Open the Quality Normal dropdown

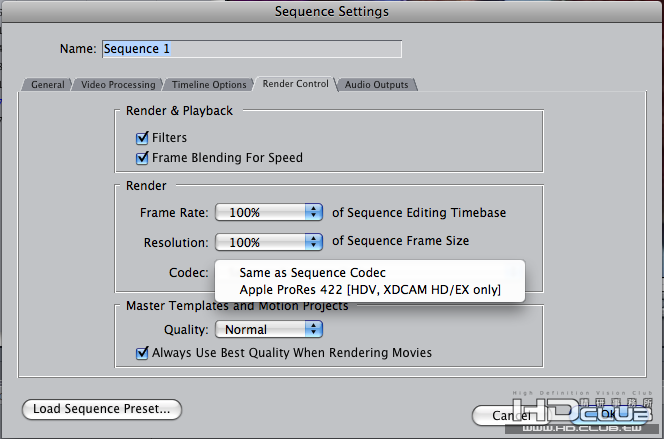coord(266,329)
